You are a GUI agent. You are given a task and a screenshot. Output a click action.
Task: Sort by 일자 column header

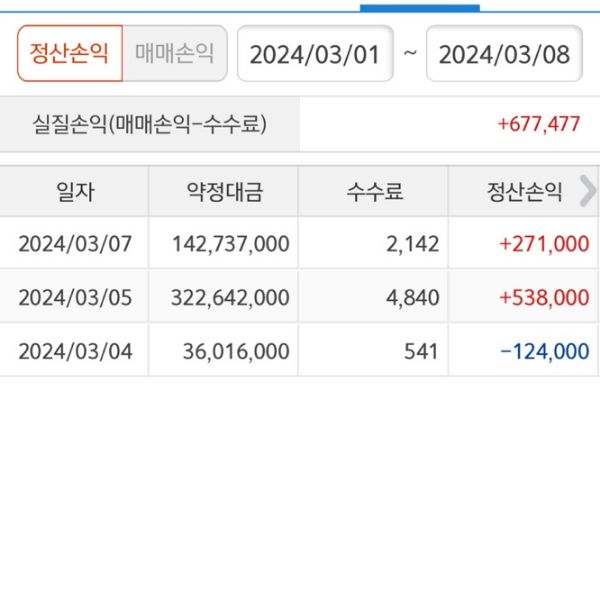[76, 191]
